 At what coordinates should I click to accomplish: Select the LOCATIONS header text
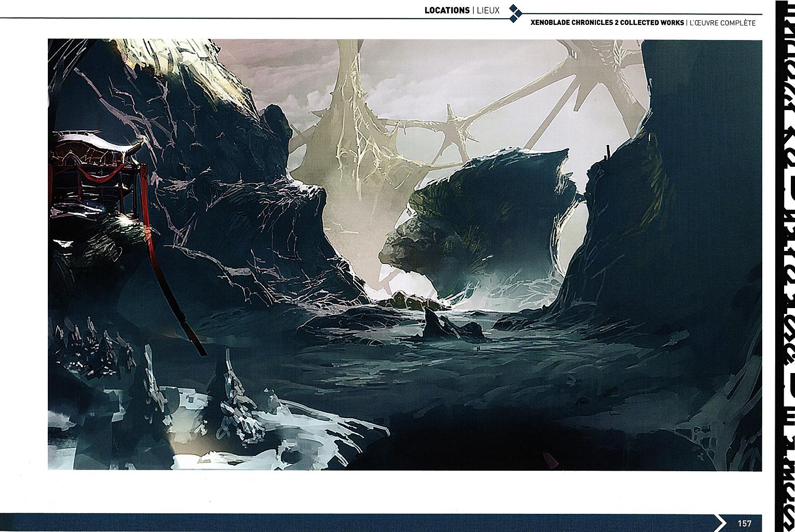click(447, 10)
